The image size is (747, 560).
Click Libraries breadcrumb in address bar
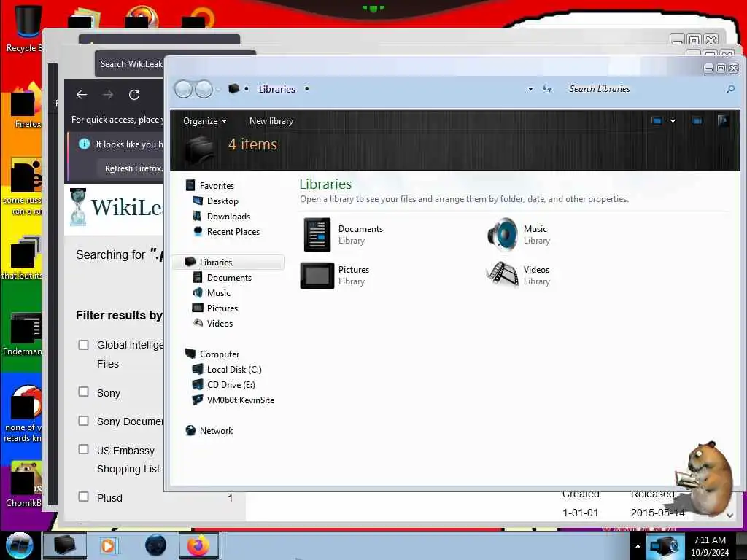tap(276, 89)
